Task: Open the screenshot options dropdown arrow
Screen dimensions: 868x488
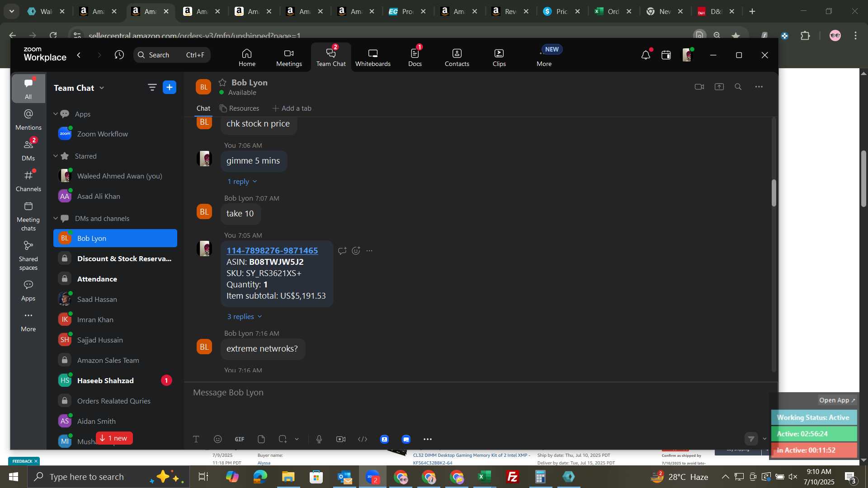Action: 297,439
